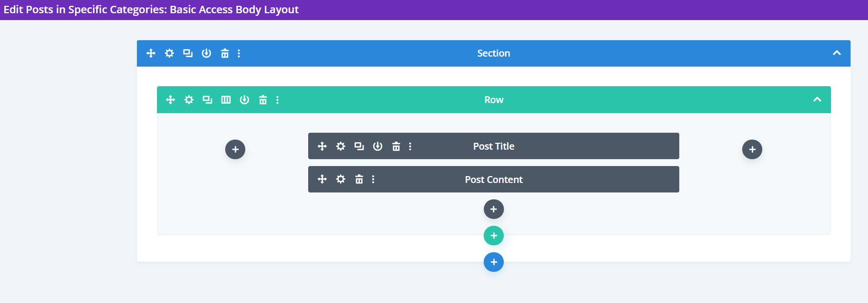Collapse the Row with chevron arrow

817,100
